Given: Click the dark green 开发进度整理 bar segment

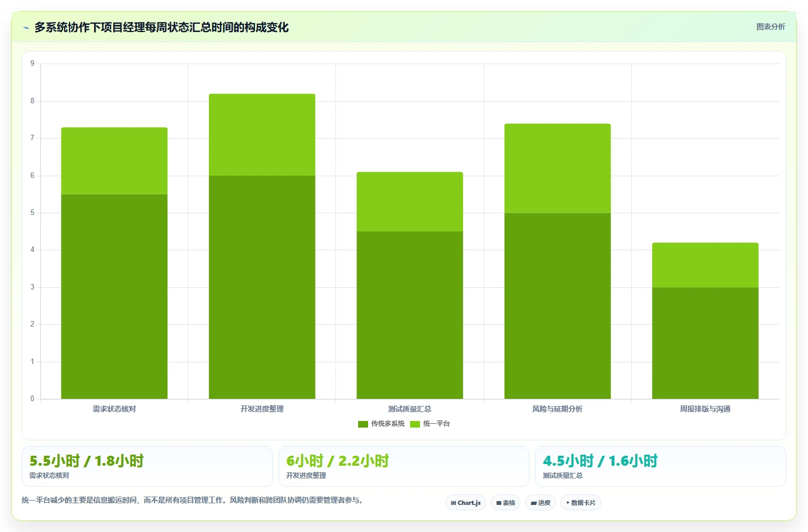Looking at the screenshot, I should (262, 287).
